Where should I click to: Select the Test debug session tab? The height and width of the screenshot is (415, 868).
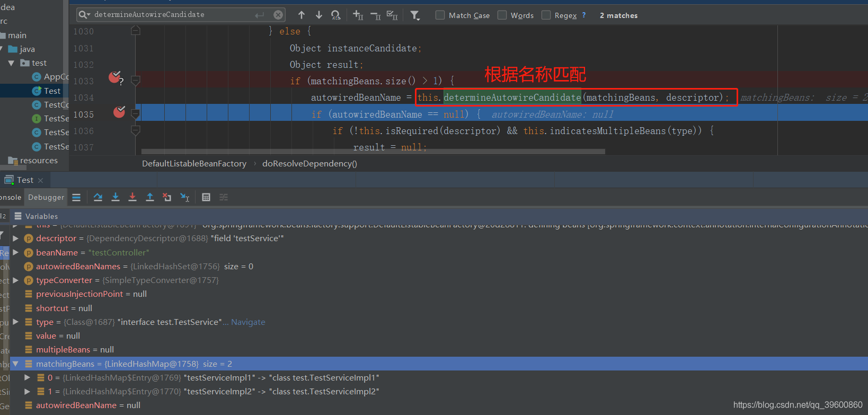pyautogui.click(x=25, y=180)
